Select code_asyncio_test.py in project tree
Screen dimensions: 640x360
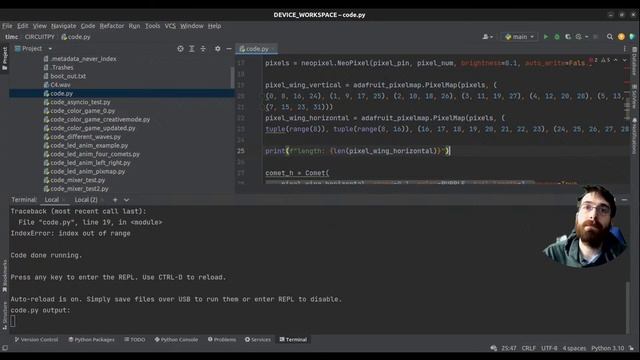[80, 102]
